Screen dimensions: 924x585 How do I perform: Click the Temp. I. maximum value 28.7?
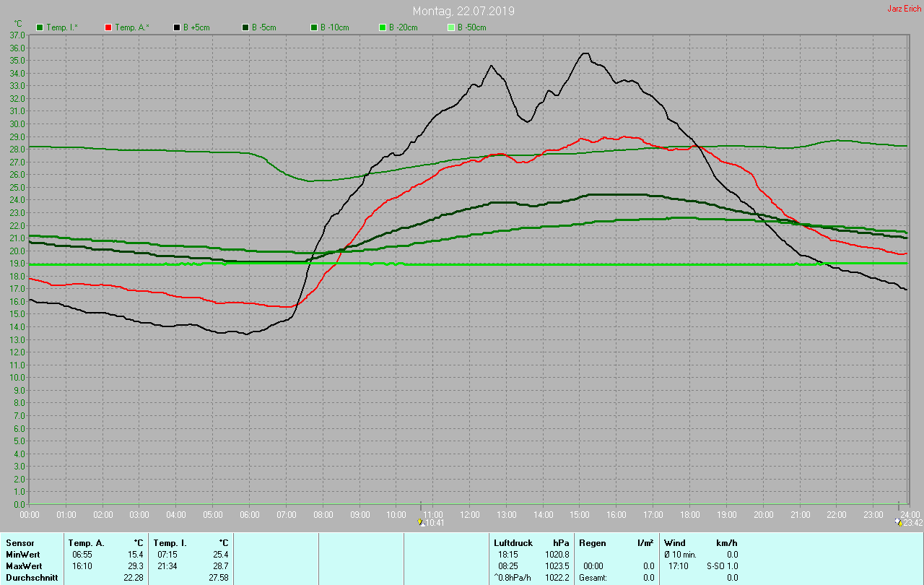(x=220, y=565)
